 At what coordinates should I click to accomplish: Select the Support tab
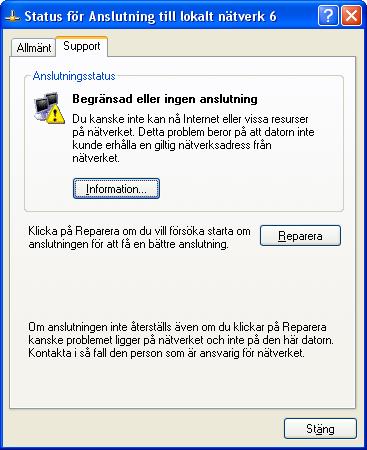click(x=82, y=46)
